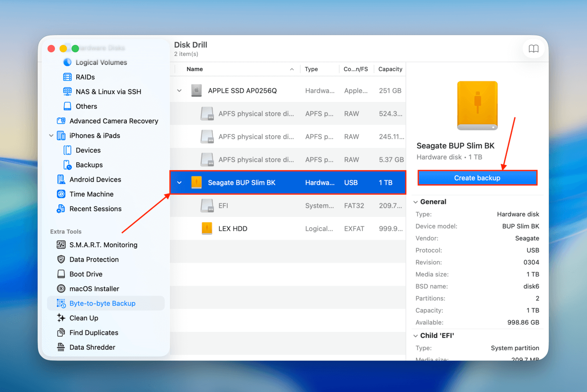Select the Data Shredder tool
Image resolution: width=587 pixels, height=392 pixels.
point(91,347)
